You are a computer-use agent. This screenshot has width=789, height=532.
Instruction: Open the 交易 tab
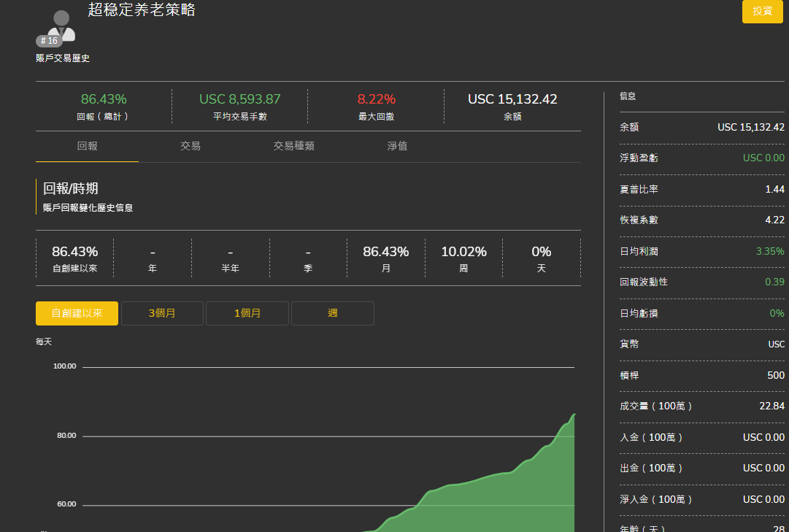point(190,147)
